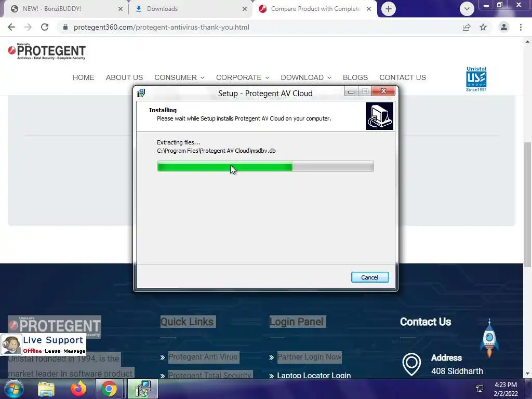Restore down the Chrome browser window

[x=499, y=5]
